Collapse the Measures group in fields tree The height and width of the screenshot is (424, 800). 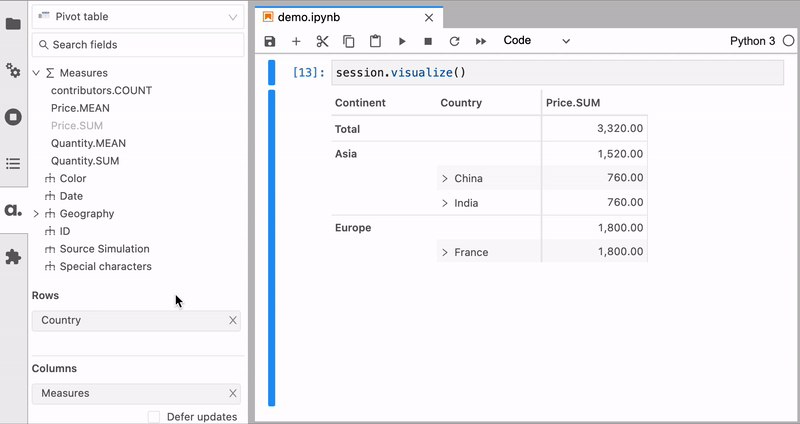click(37, 73)
